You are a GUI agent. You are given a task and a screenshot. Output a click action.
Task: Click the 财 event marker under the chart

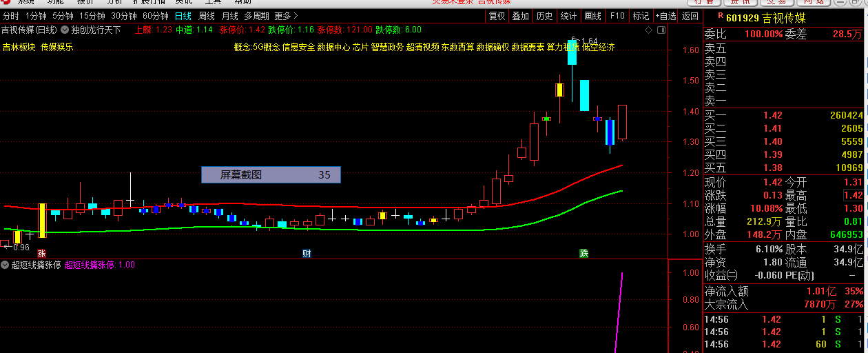[307, 254]
